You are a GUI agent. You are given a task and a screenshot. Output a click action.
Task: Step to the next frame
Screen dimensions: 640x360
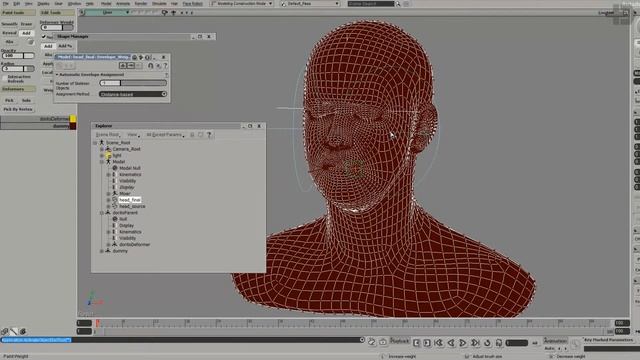point(427,343)
